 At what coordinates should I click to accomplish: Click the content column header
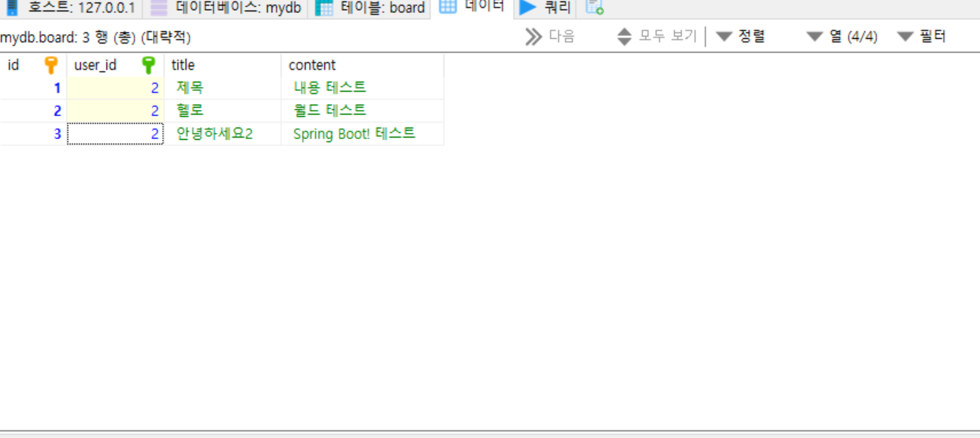pos(362,65)
